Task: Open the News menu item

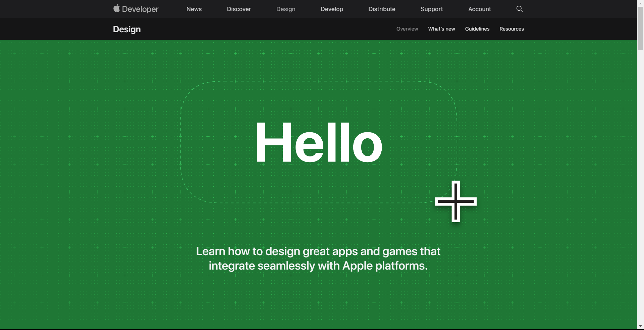Action: (x=194, y=9)
